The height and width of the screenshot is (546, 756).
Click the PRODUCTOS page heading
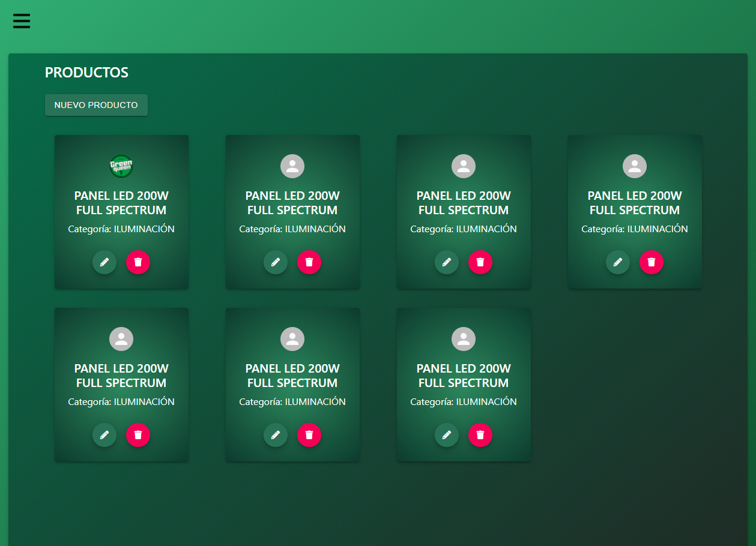[86, 73]
